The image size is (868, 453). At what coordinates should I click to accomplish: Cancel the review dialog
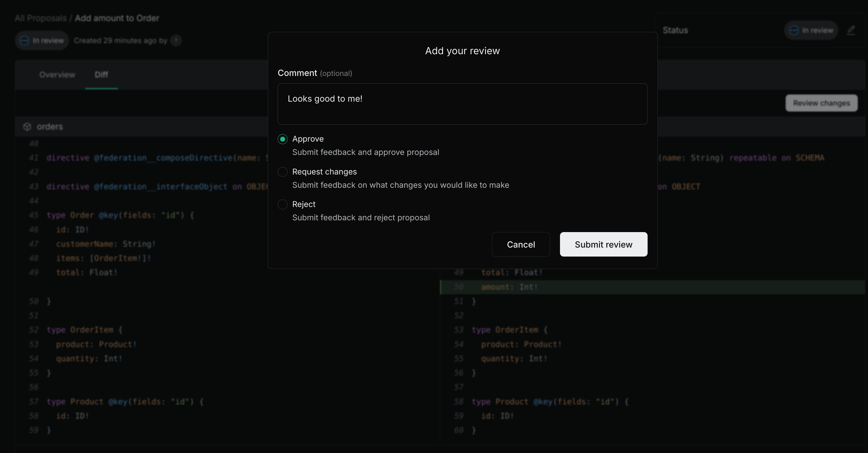(520, 244)
